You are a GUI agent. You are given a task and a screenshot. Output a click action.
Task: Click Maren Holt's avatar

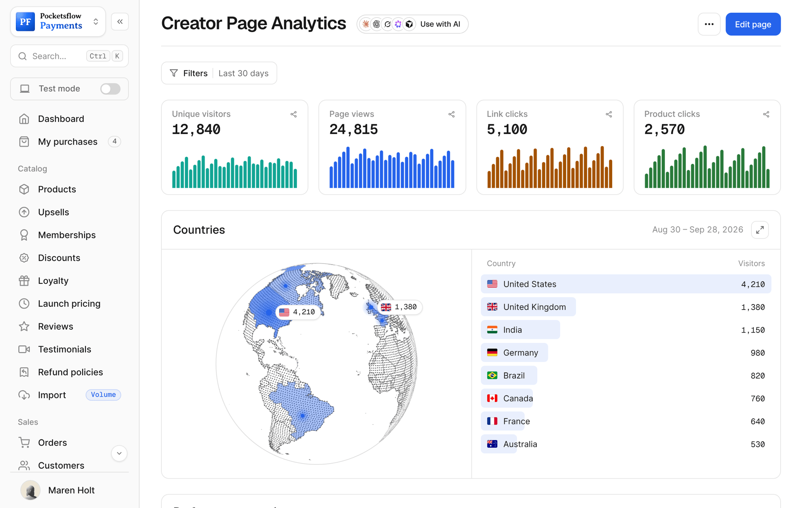(31, 490)
